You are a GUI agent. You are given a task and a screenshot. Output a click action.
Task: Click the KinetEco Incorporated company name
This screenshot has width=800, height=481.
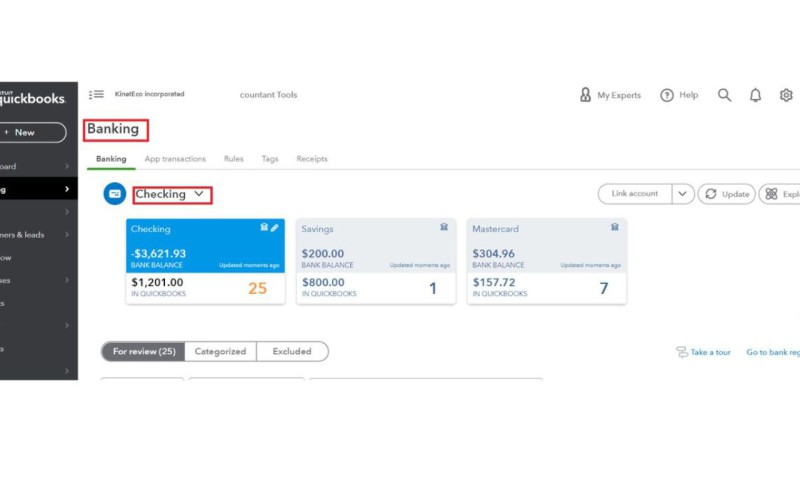click(x=149, y=94)
